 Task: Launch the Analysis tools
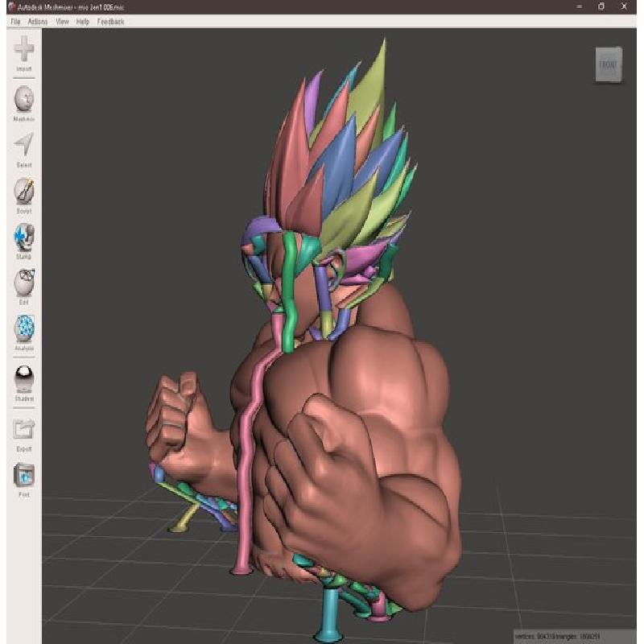click(24, 328)
